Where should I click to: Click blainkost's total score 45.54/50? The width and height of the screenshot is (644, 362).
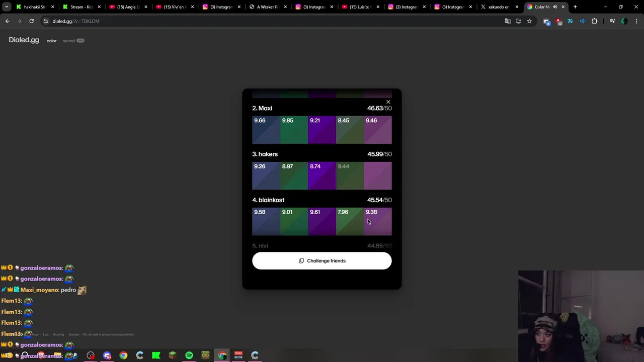point(379,200)
